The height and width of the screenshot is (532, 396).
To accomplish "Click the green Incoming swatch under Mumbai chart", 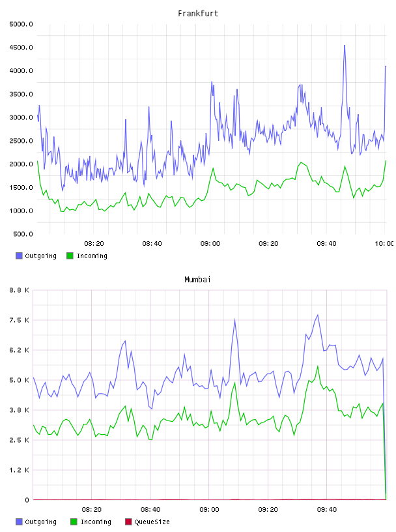I will click(x=74, y=522).
